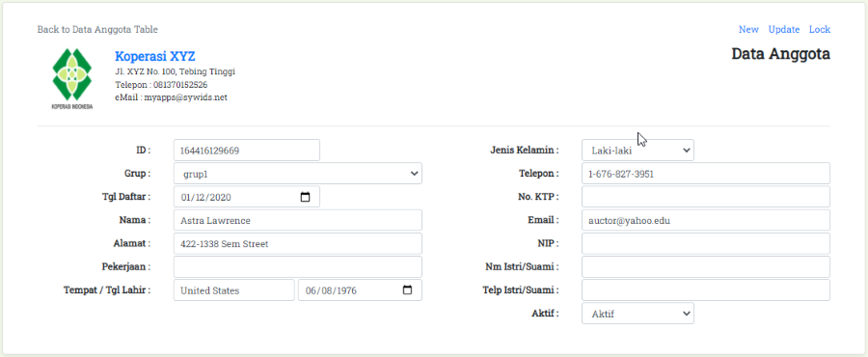Focus the Nm Istri/Suami field

[x=706, y=266]
